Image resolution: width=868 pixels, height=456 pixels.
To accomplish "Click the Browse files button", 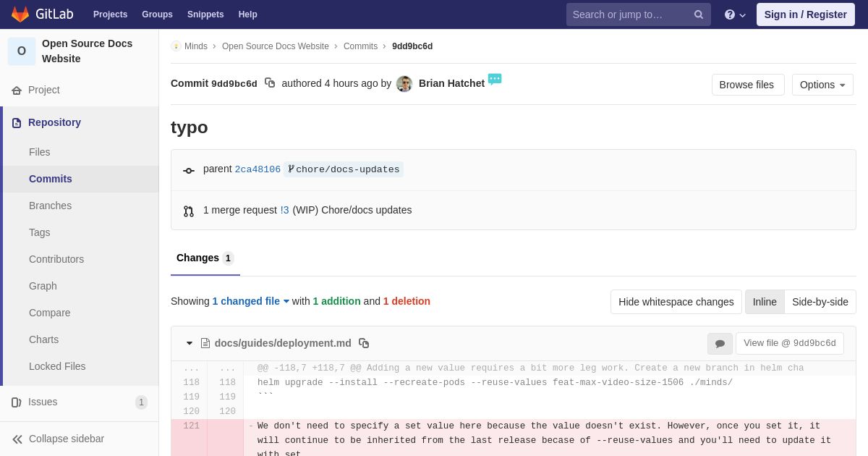I will [x=748, y=85].
